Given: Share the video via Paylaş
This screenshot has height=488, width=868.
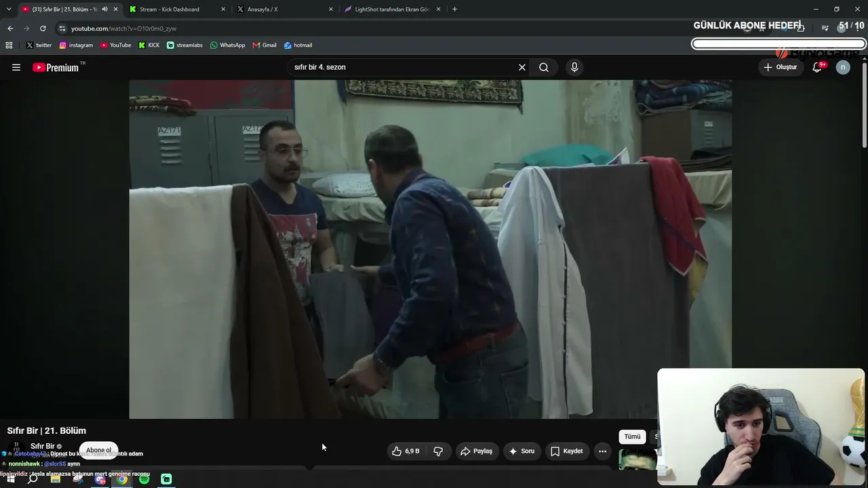Looking at the screenshot, I should (x=476, y=451).
